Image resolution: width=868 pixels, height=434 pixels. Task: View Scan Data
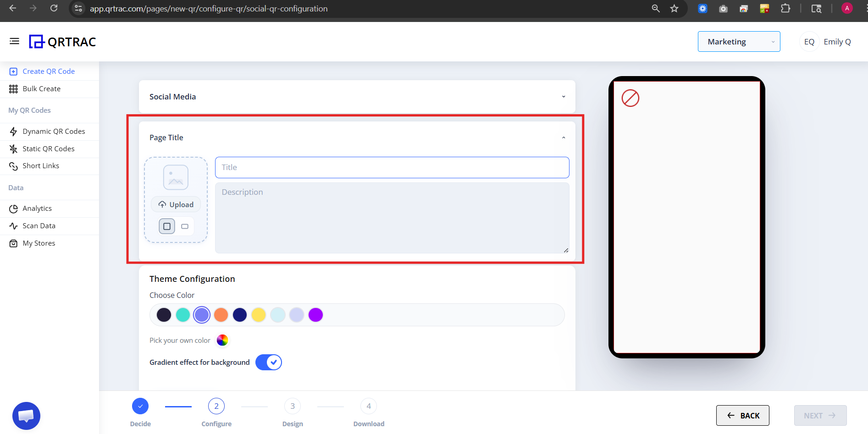[x=39, y=225]
